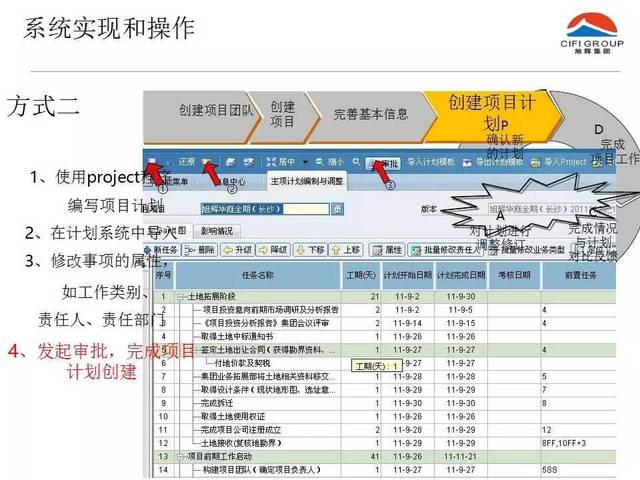This screenshot has width=640, height=480.
Task: Click finish date 11-9-5 in row 2
Action: [x=461, y=310]
